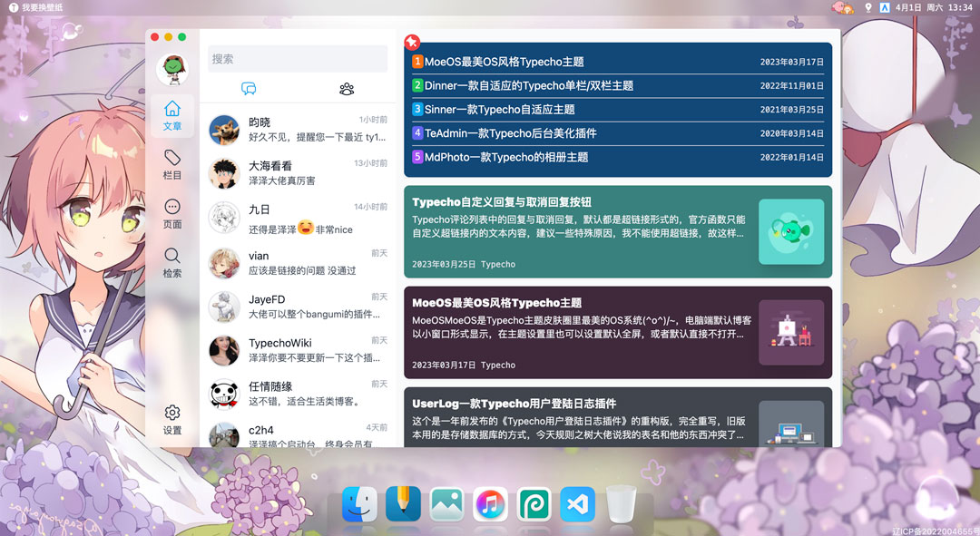The width and height of the screenshot is (980, 536).
Task: Open the Trash icon in the dock
Action: click(x=621, y=504)
